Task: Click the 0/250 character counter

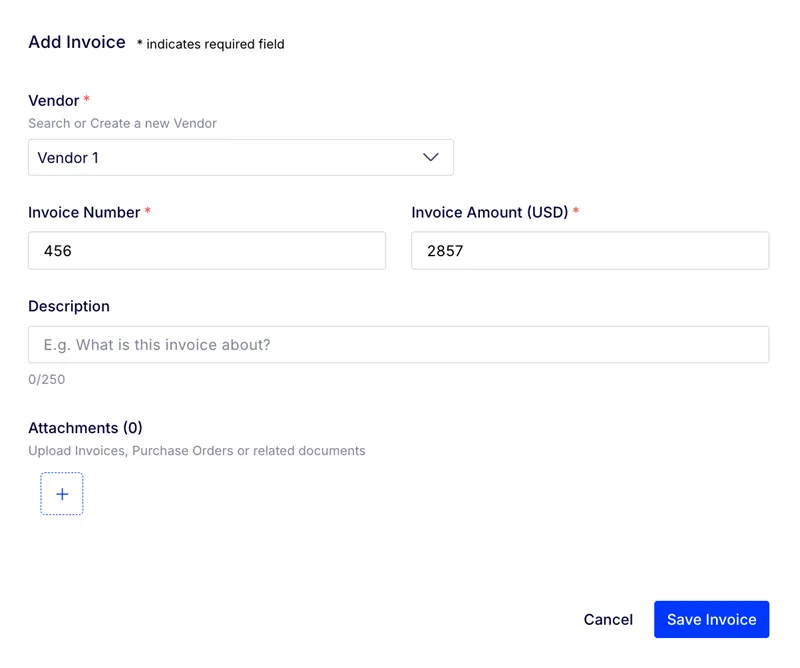Action: click(x=47, y=379)
